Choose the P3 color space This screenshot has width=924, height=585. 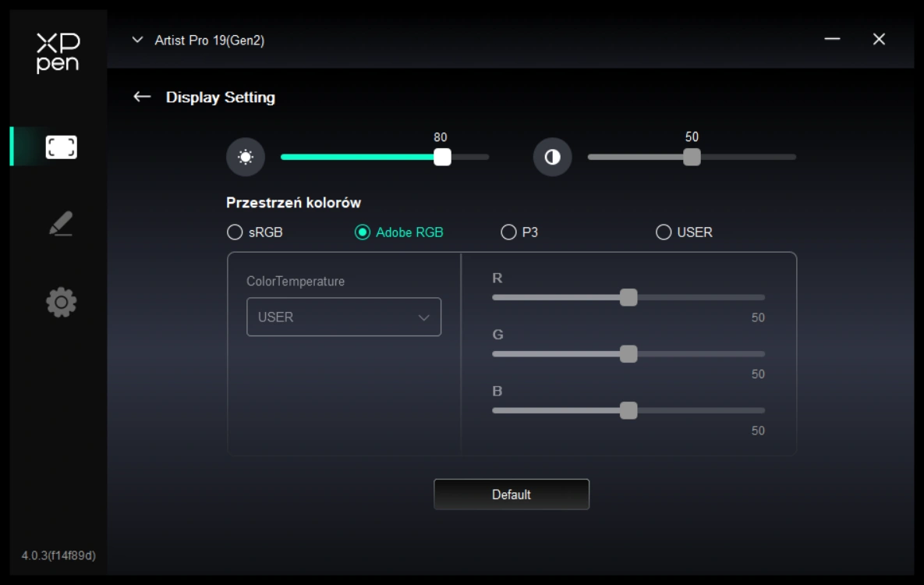(508, 232)
